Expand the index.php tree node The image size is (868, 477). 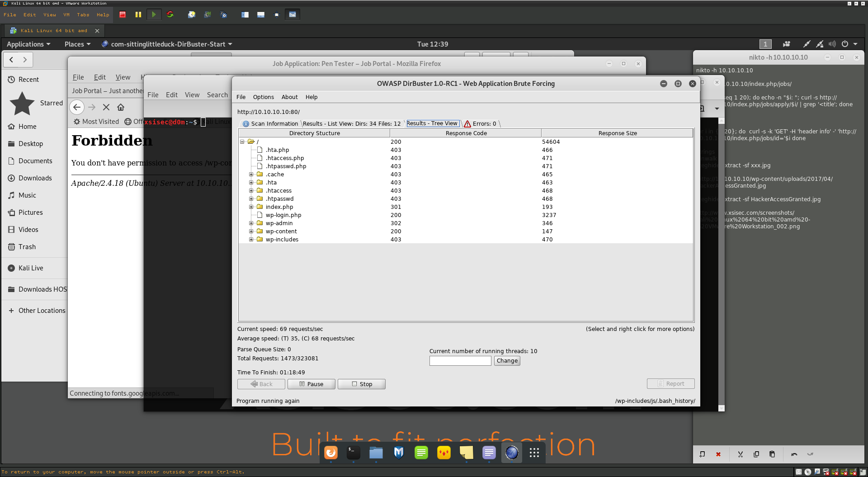pos(251,207)
